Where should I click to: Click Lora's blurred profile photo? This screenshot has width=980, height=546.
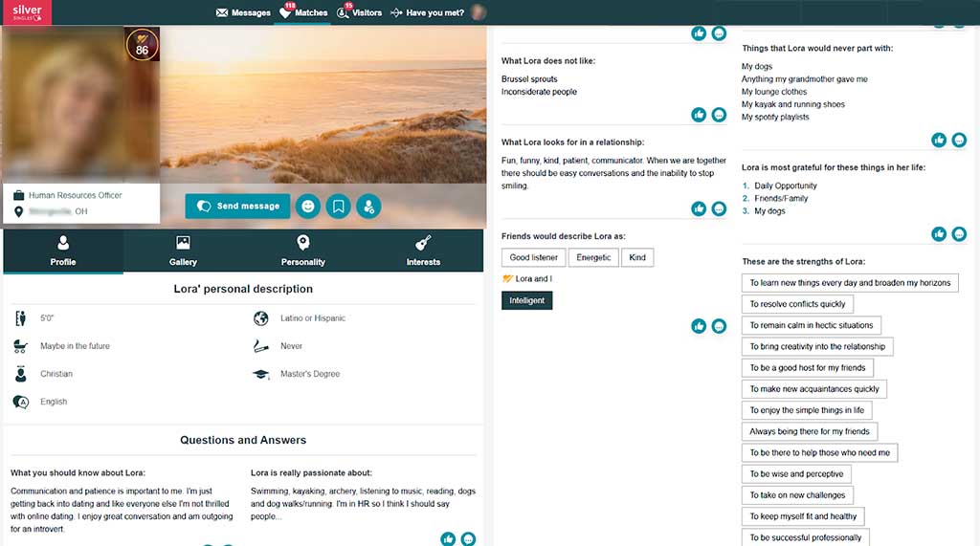tap(80, 103)
